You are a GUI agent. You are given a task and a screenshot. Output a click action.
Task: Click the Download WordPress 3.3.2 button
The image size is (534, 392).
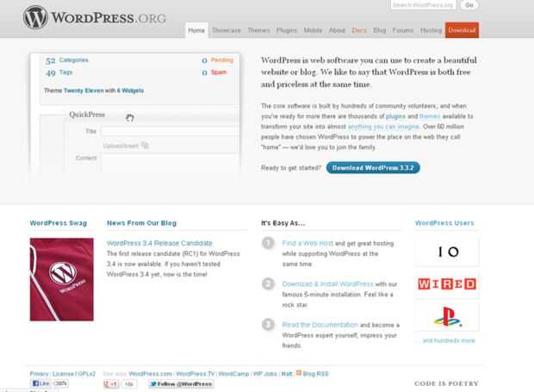point(373,167)
